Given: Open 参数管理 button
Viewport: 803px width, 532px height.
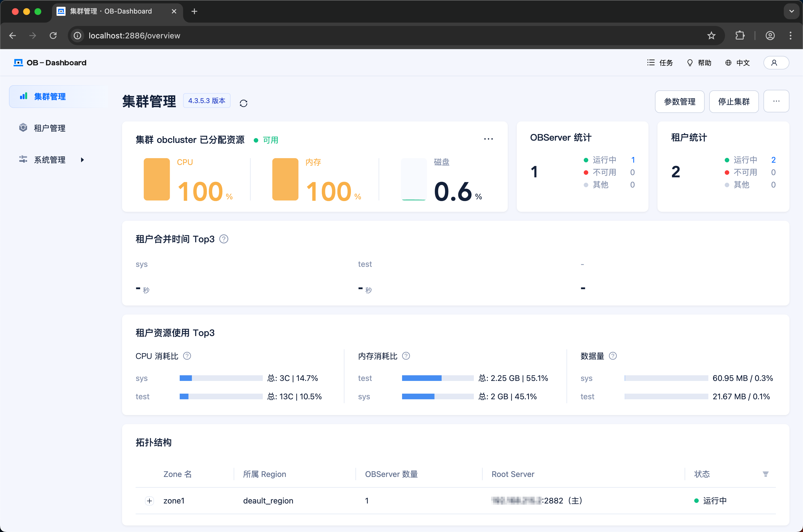Looking at the screenshot, I should click(680, 101).
